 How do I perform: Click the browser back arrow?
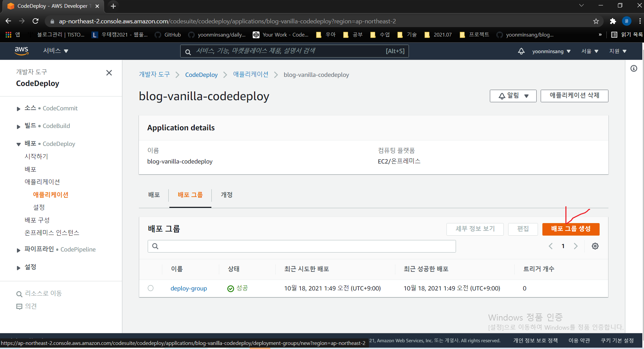[x=8, y=21]
